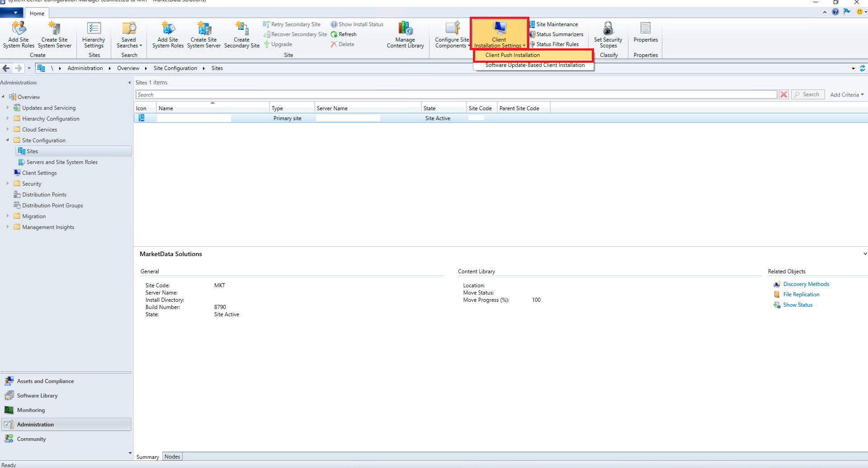Open Status Summarizers
This screenshot has width=868, height=468.
(557, 34)
